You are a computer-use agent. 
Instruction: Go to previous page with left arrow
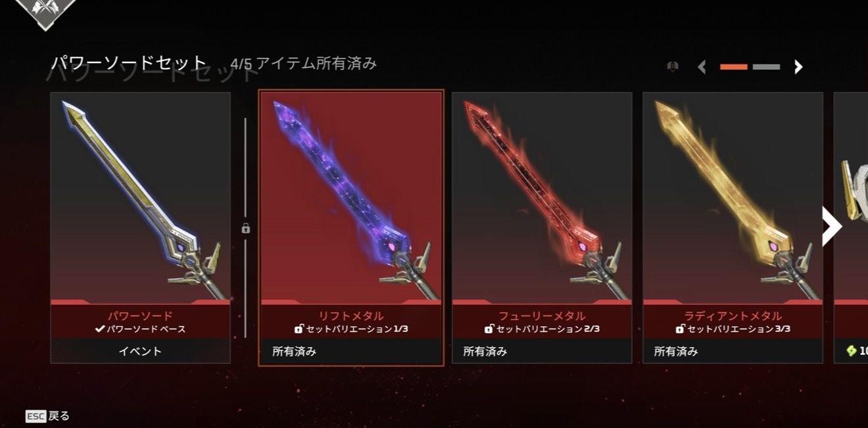(702, 66)
